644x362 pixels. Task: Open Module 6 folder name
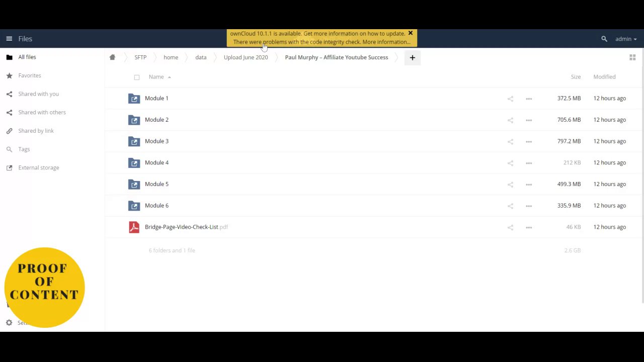pyautogui.click(x=156, y=206)
